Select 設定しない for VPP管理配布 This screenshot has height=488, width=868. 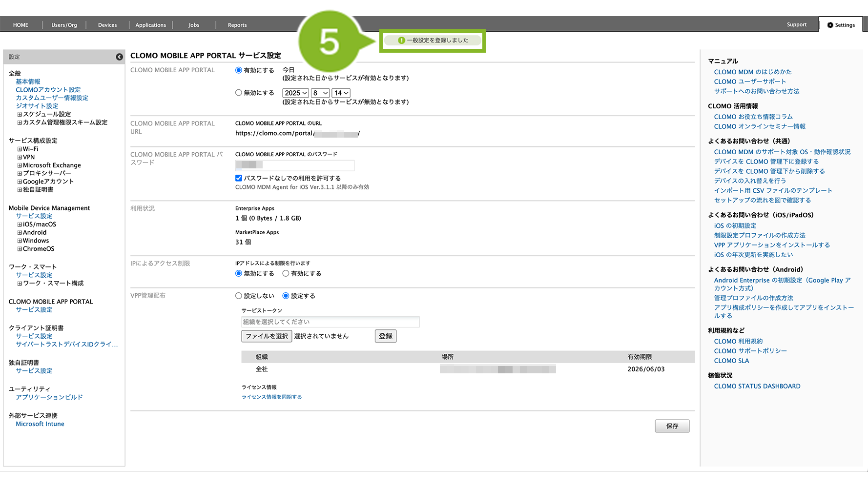[239, 296]
